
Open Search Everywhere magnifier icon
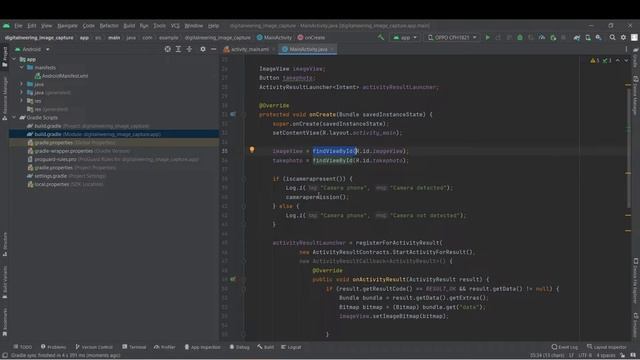coord(612,38)
